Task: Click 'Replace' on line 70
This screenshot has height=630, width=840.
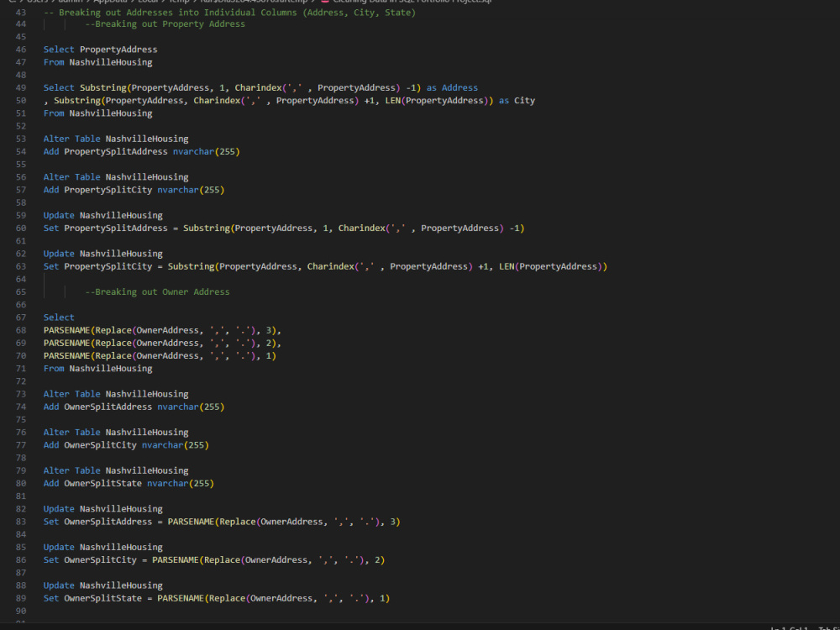Action: [x=113, y=355]
